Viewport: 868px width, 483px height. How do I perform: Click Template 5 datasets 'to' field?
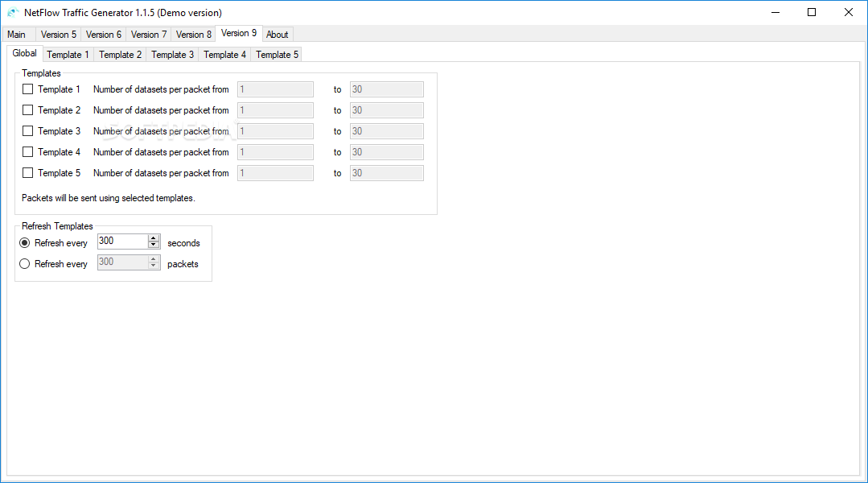(386, 173)
